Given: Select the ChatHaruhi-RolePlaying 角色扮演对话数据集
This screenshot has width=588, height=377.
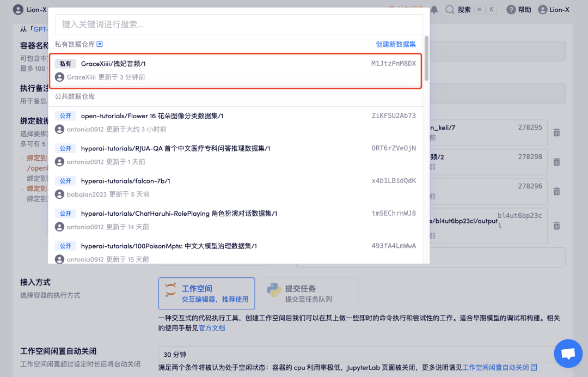Looking at the screenshot, I should tap(236, 220).
